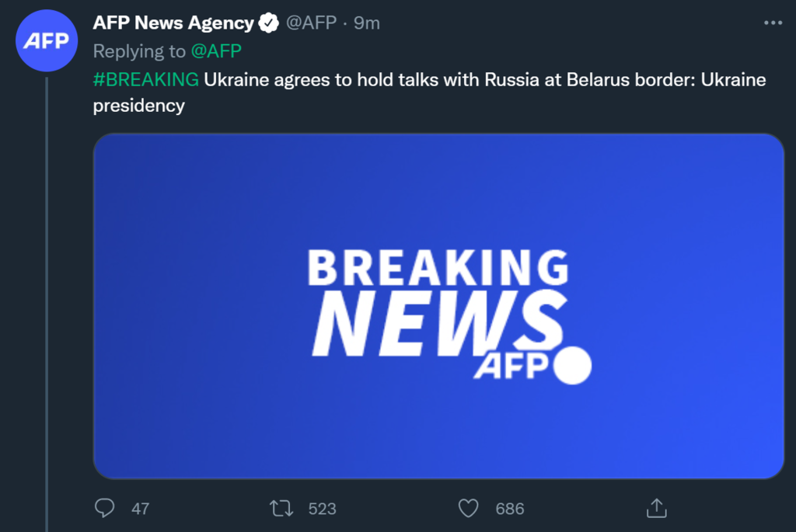This screenshot has height=532, width=796.
Task: Click the verified badge checkmark
Action: pos(268,23)
